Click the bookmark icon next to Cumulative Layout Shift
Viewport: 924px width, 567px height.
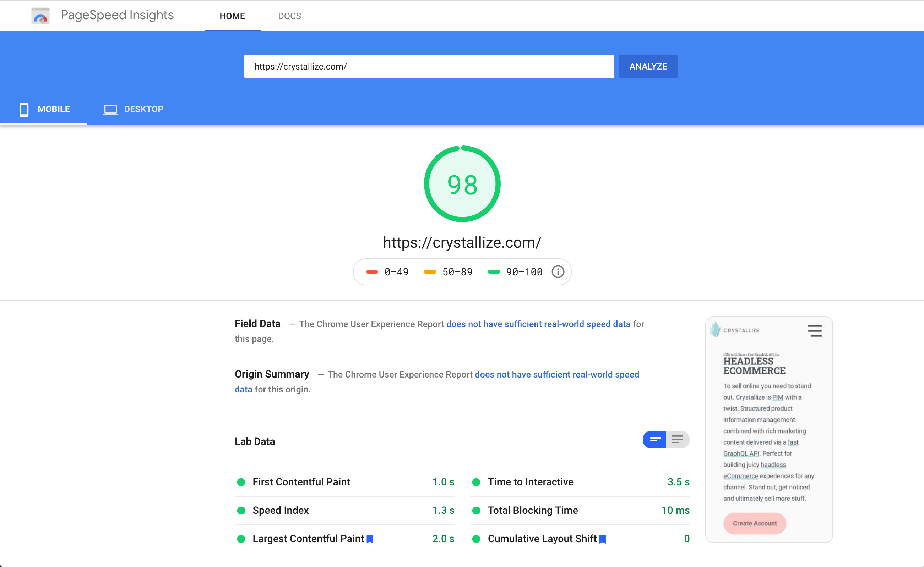coord(602,539)
